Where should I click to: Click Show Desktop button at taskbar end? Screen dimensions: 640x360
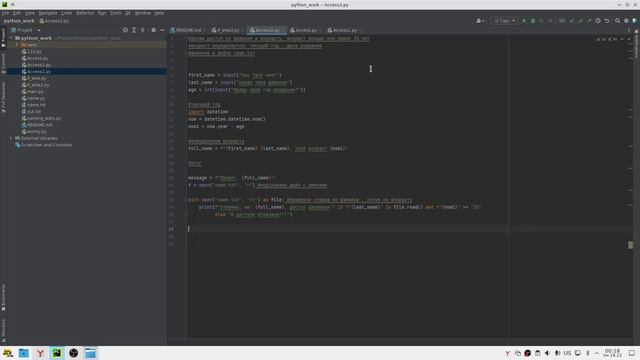[632, 353]
